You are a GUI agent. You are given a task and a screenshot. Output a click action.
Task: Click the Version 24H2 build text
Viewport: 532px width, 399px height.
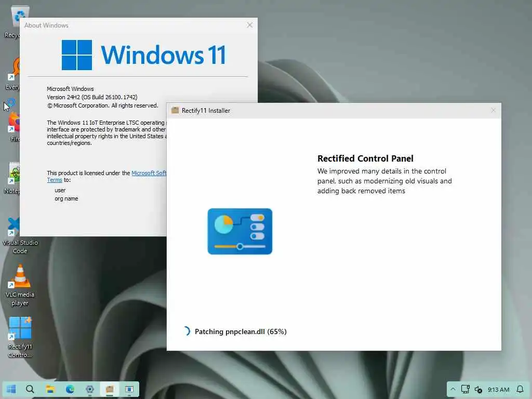pos(92,97)
